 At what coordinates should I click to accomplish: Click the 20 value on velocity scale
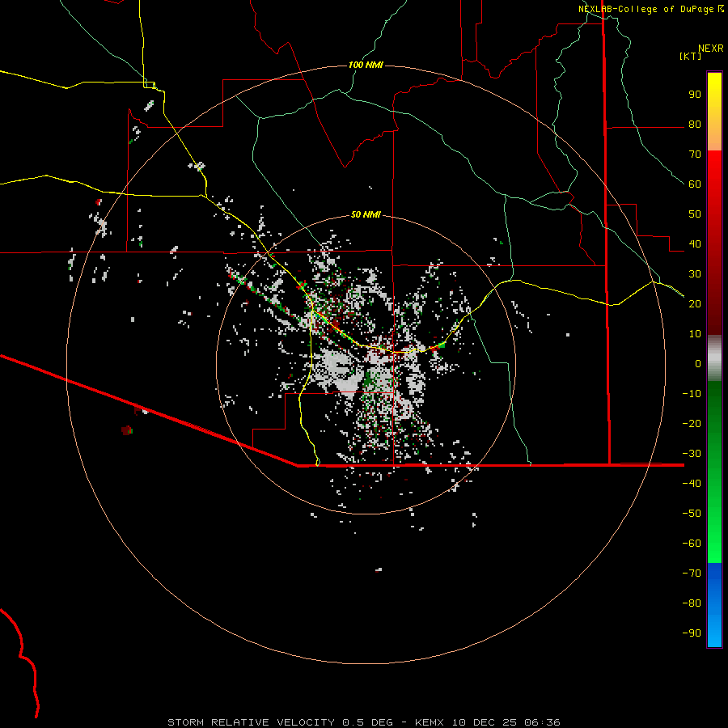coord(695,304)
